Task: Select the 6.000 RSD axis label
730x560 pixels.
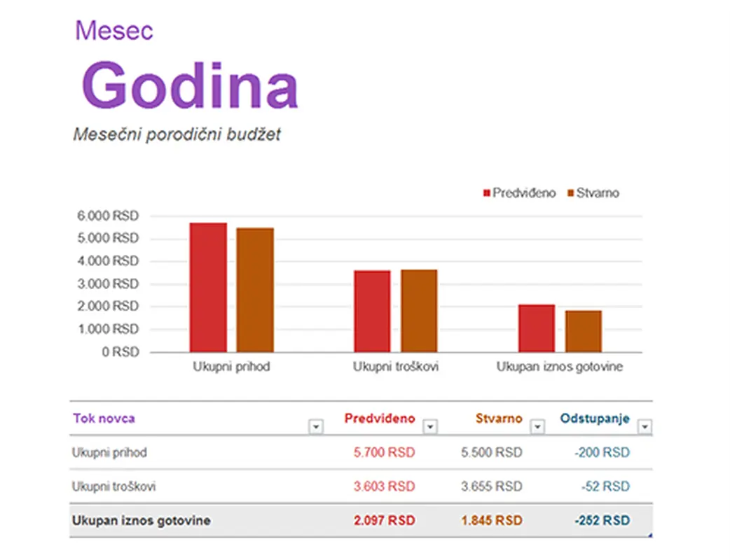Action: point(107,216)
